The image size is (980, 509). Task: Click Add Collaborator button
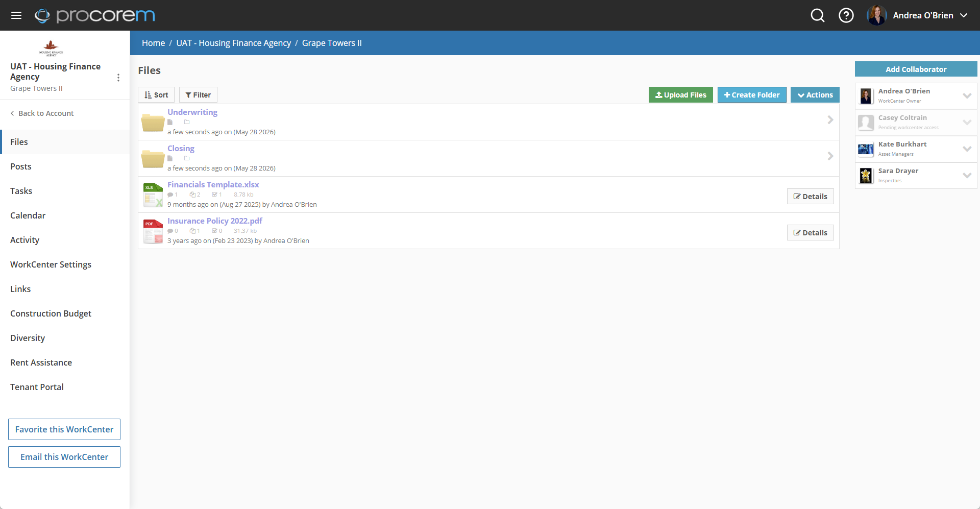pyautogui.click(x=916, y=69)
